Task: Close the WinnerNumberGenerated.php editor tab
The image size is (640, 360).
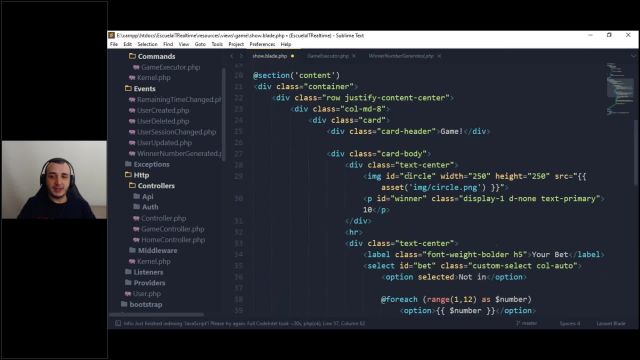Action: 439,56
